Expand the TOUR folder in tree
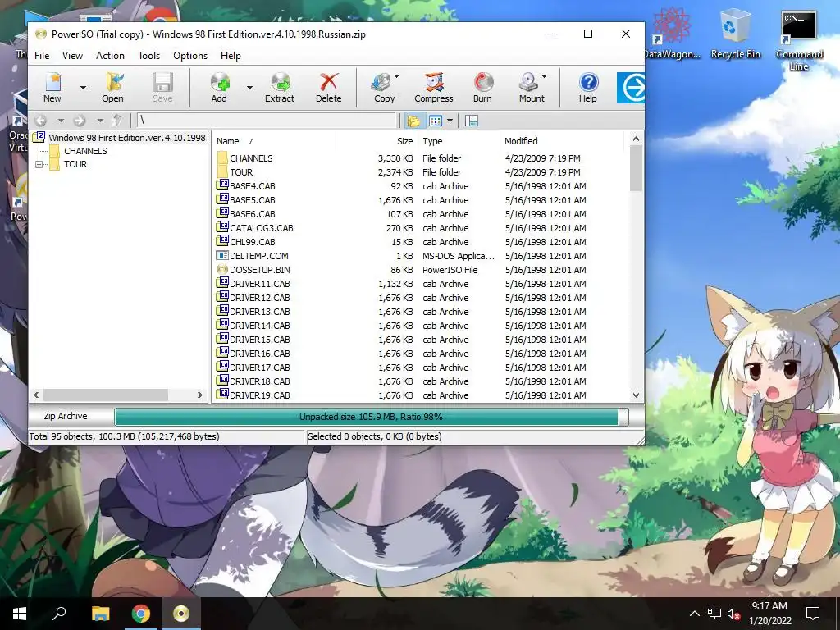The height and width of the screenshot is (630, 840). [39, 164]
